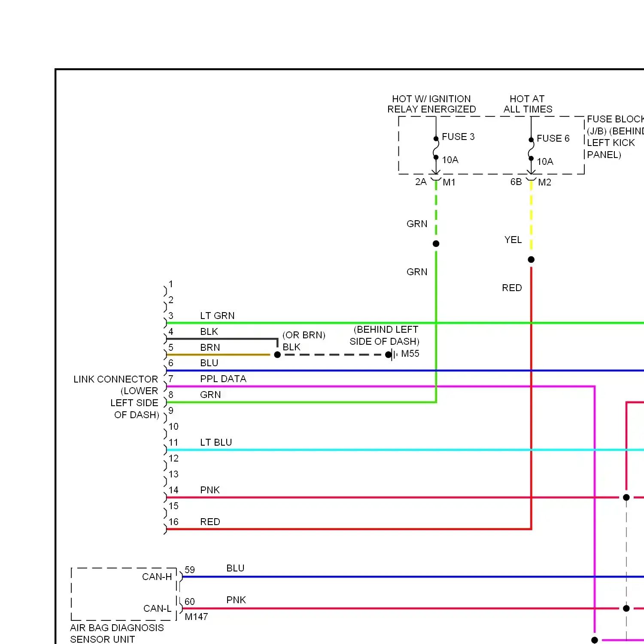Click the "M55" ground label
Screen dimensions: 644x644
point(410,353)
